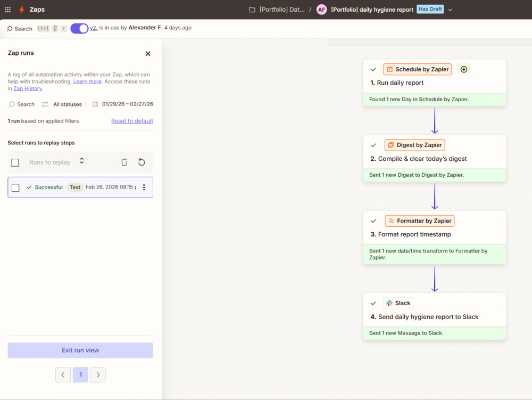The height and width of the screenshot is (400, 532).
Task: Click the Schedule by Zapier app badge
Action: point(418,69)
